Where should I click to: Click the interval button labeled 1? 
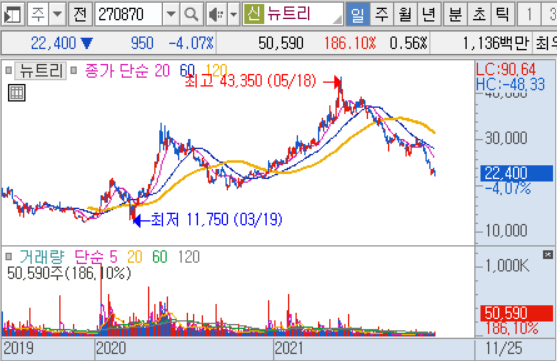529,14
